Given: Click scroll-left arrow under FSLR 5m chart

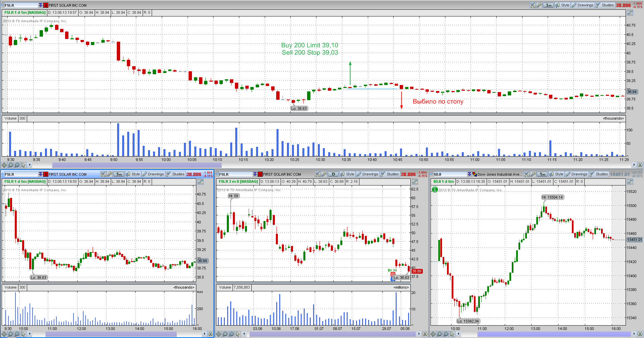Looking at the screenshot, I should 30,334.
